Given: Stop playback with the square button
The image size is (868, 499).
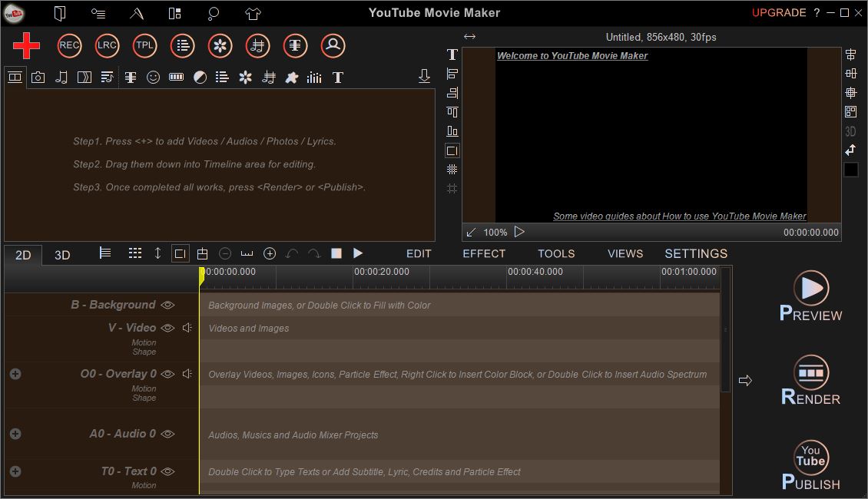Looking at the screenshot, I should (336, 253).
